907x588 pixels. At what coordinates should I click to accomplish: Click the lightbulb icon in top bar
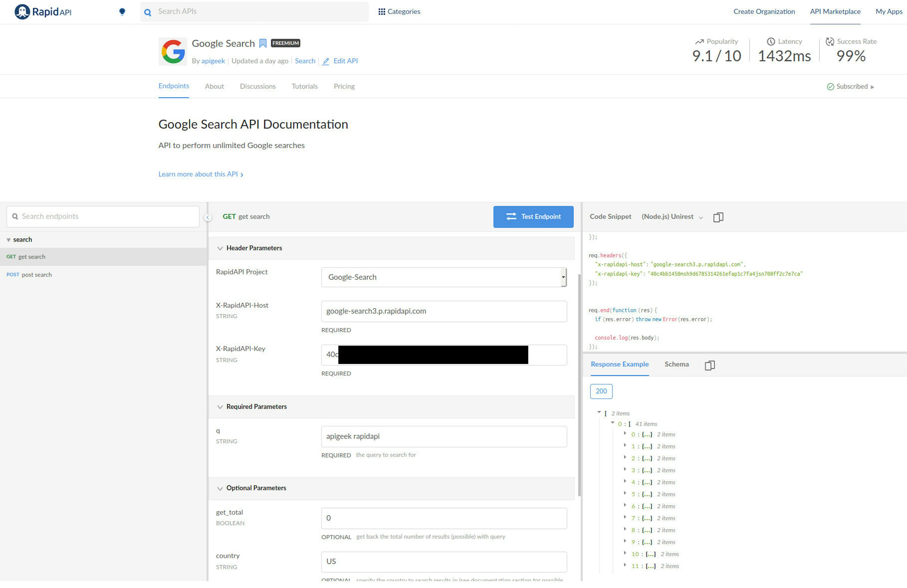(122, 12)
